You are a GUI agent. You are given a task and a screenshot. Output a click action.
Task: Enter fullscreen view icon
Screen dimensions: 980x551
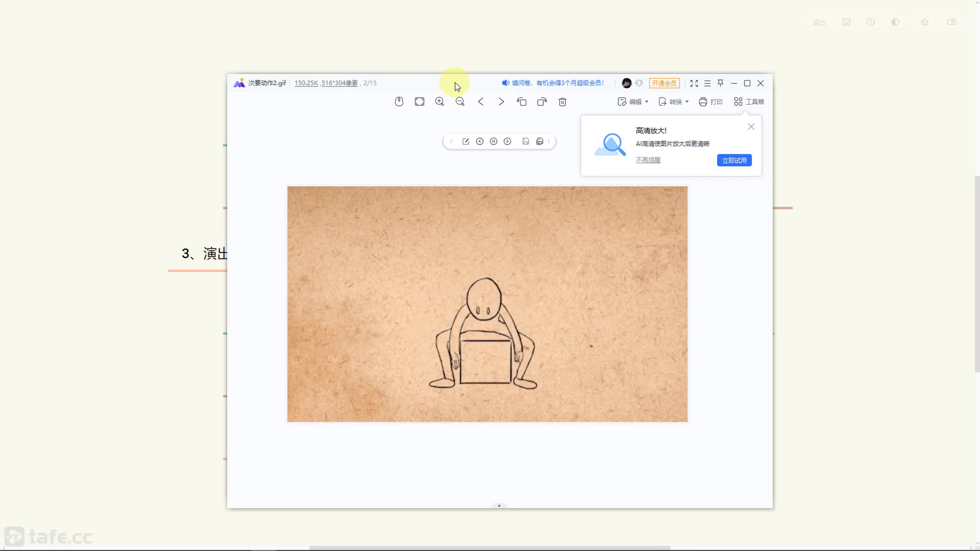coord(694,83)
